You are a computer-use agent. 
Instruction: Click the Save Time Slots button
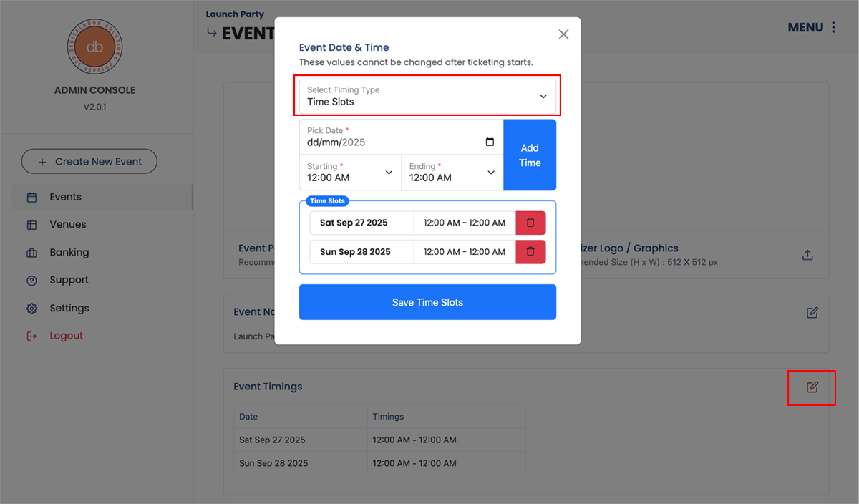coord(427,302)
